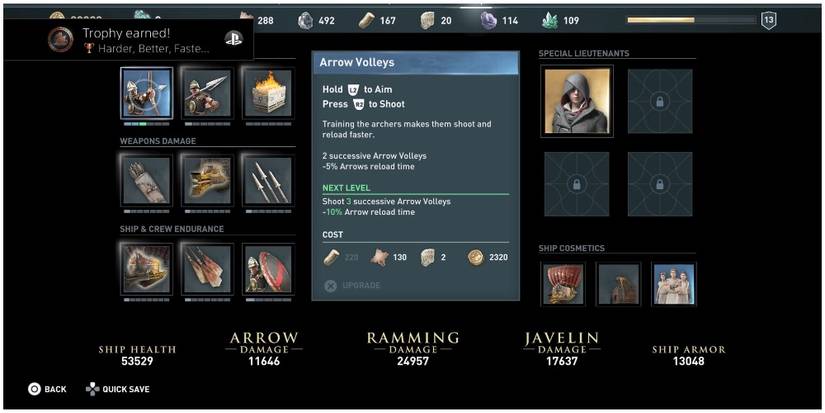Select the Arrow Volleys archer upgrade icon
825x413 pixels.
tap(146, 93)
